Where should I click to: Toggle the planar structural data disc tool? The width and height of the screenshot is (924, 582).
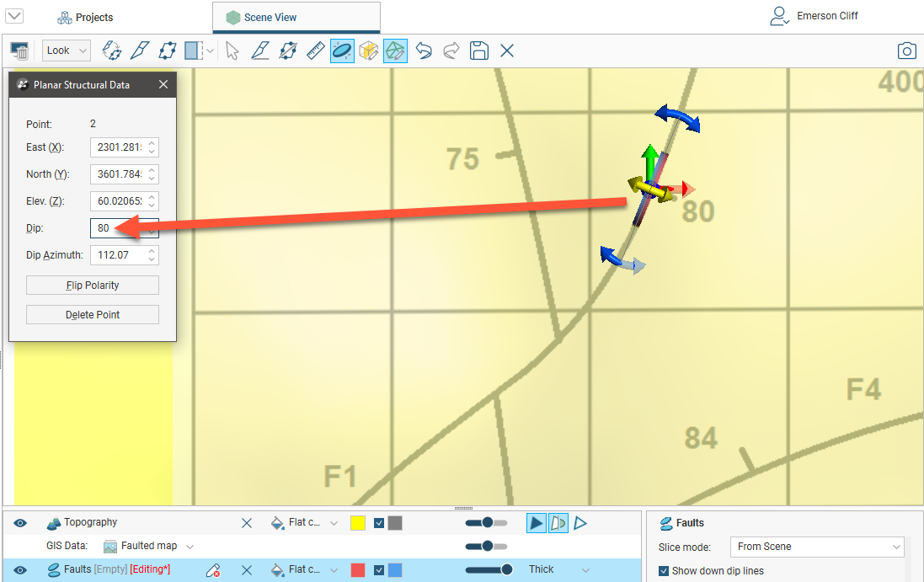click(342, 51)
